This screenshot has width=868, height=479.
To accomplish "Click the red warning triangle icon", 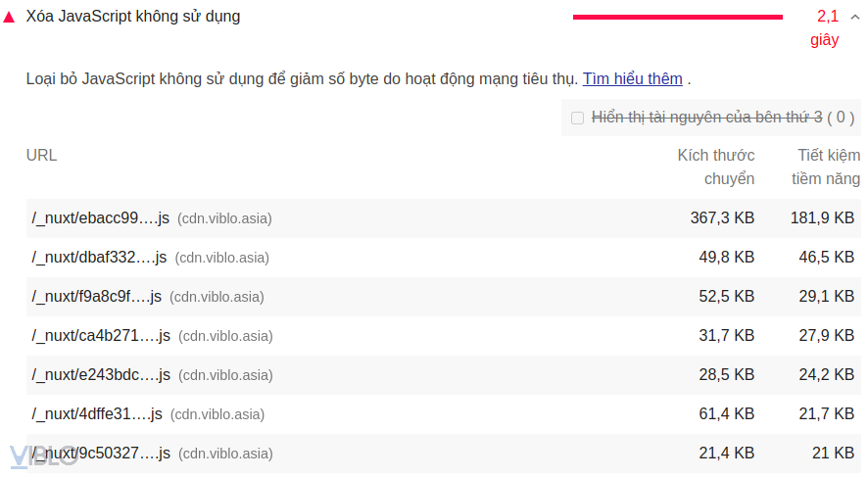I will point(10,17).
